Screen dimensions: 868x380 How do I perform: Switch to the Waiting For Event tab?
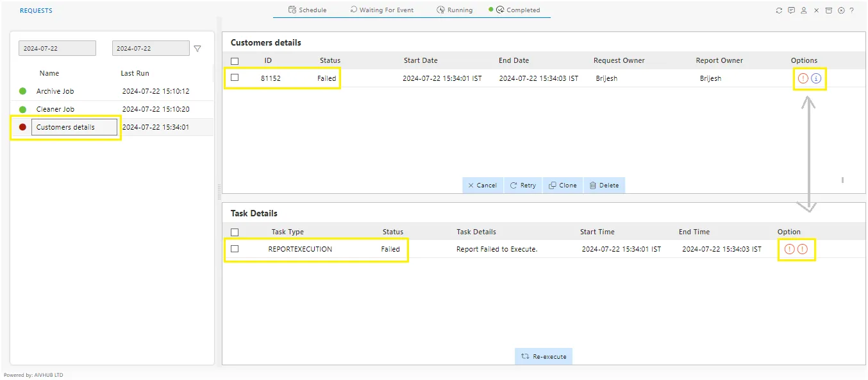382,10
